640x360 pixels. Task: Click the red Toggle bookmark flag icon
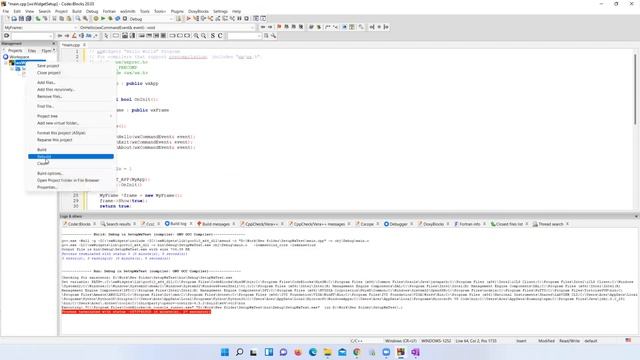(279, 27)
